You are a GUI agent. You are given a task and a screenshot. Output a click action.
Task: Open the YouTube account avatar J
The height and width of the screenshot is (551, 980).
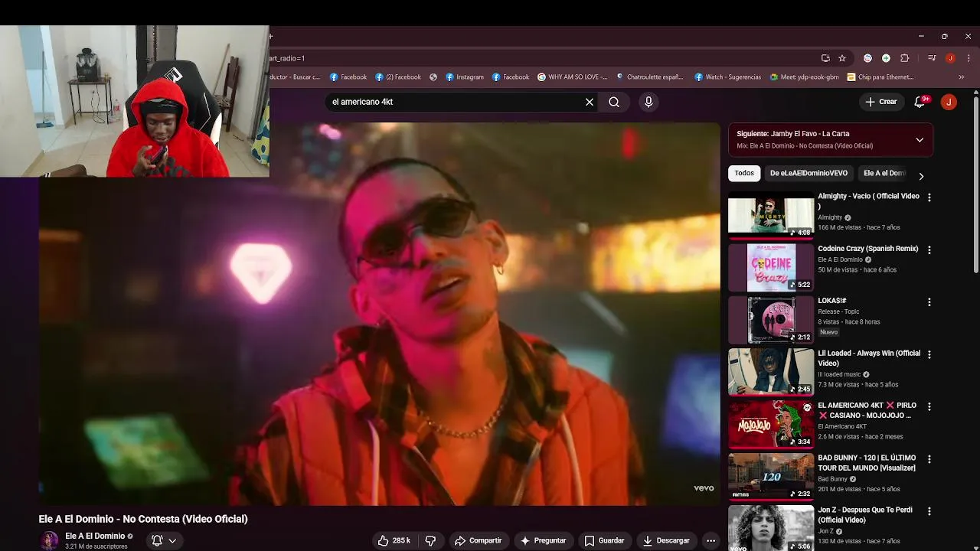pos(949,102)
